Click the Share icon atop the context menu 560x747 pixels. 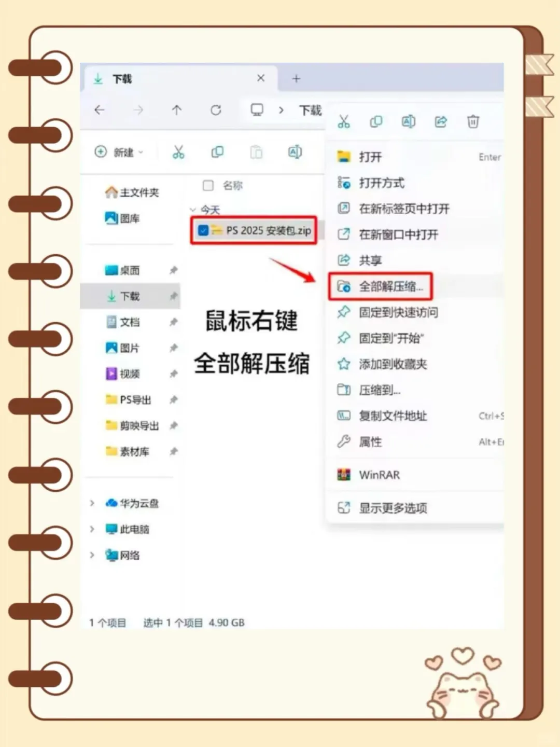tap(440, 121)
